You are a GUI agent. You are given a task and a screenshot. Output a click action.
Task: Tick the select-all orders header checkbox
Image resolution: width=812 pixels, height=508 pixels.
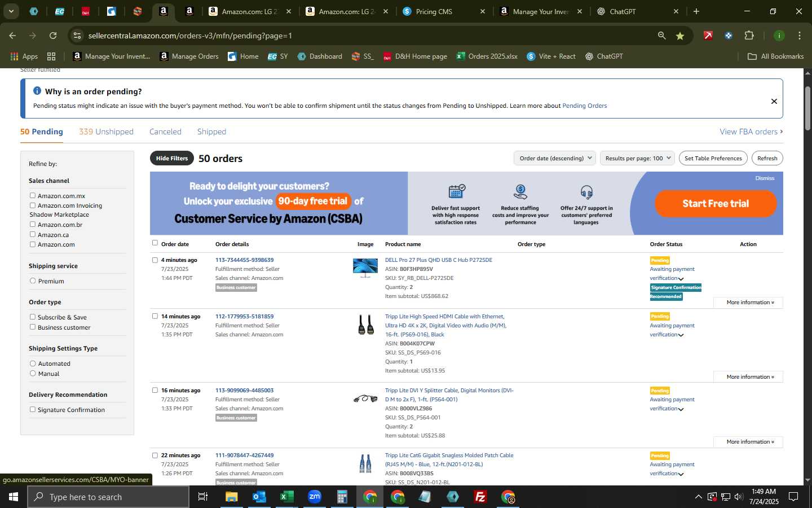155,243
